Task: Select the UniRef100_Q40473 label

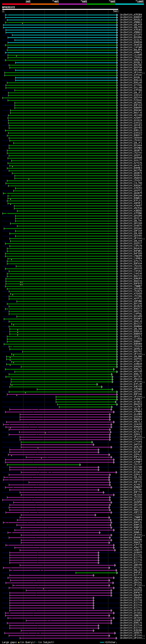Action: pos(131,165)
